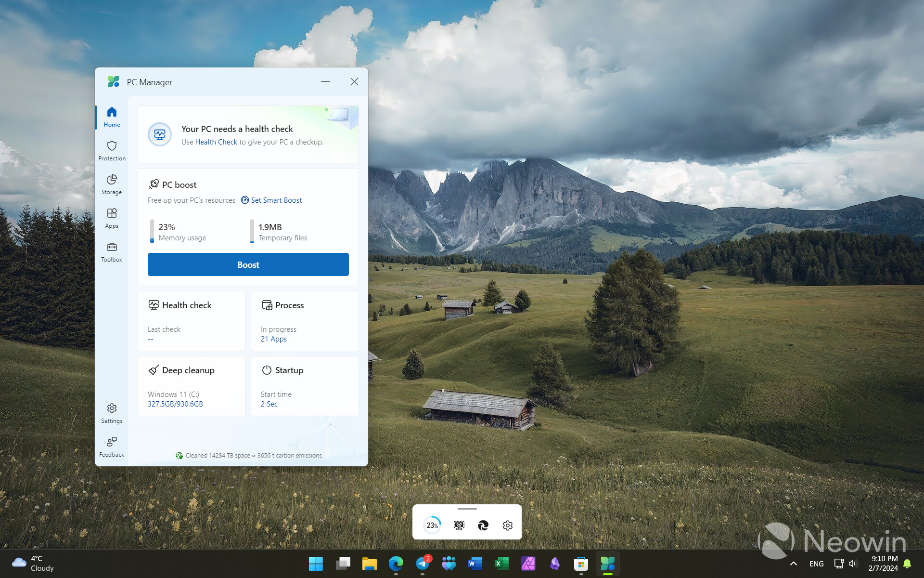Open Microsoft Excel from taskbar
The image size is (924, 578).
click(x=501, y=564)
